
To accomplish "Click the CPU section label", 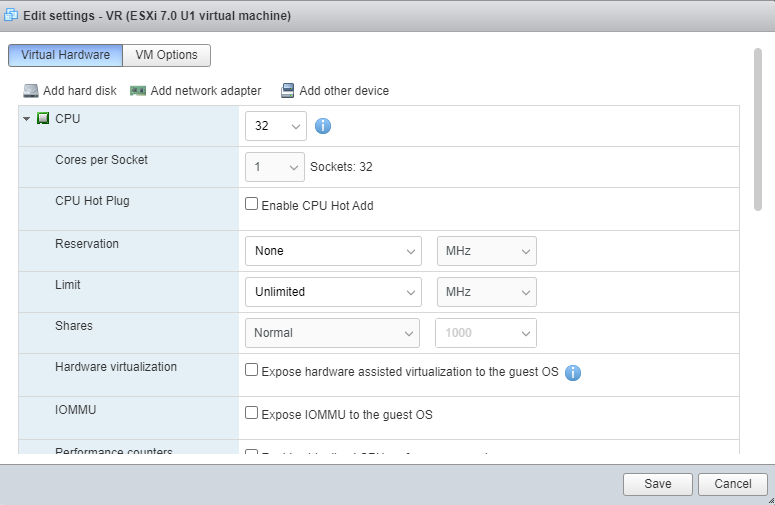I will pyautogui.click(x=68, y=119).
